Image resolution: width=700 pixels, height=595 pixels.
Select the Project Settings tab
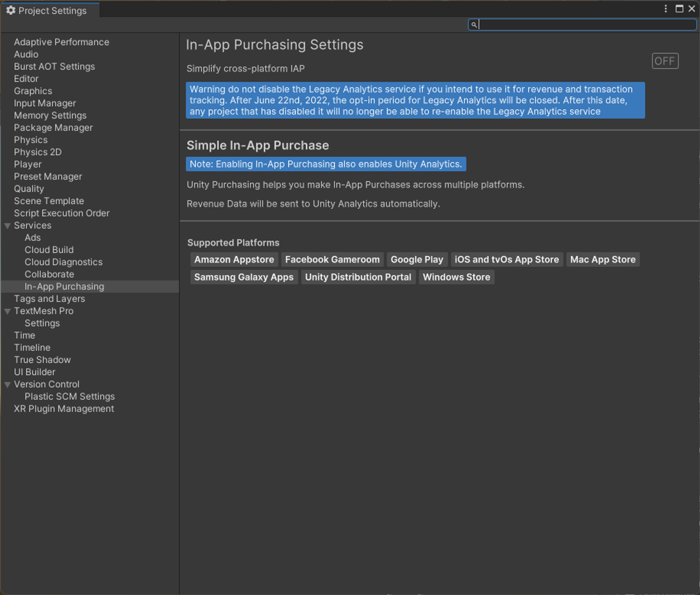(51, 10)
